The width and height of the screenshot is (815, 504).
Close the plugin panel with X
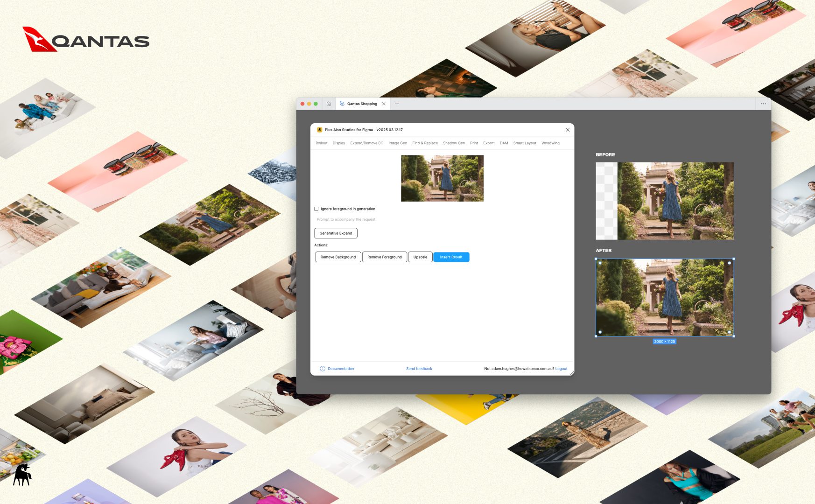coord(567,130)
